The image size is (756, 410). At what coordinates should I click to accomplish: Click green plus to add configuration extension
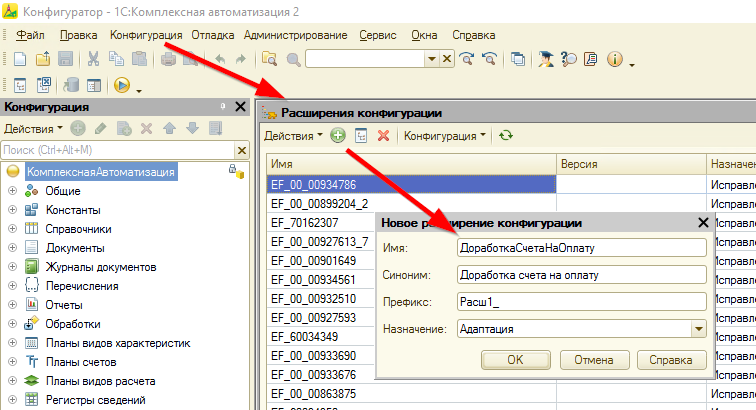point(338,136)
